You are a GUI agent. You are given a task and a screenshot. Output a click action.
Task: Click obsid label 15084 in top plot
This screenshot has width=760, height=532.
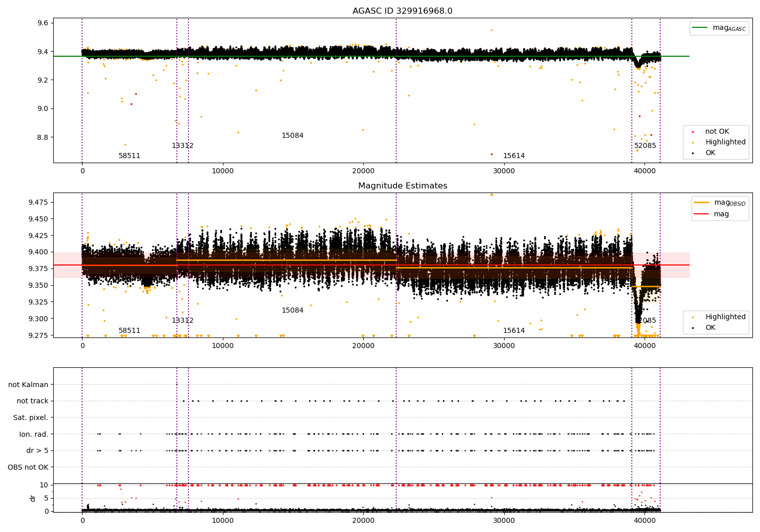tap(292, 136)
